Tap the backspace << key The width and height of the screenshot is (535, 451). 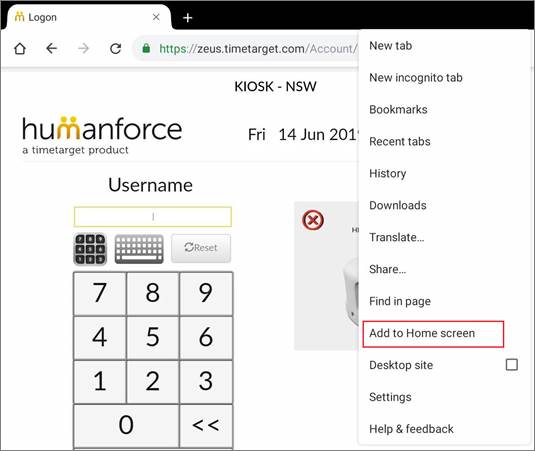pos(206,425)
